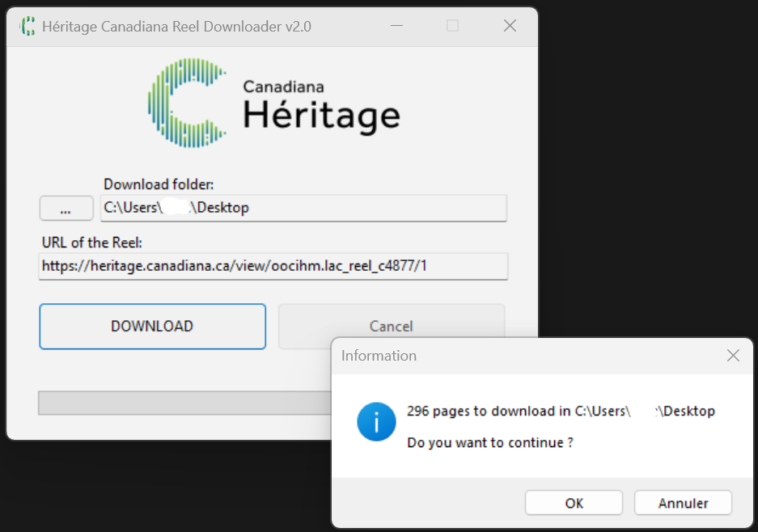This screenshot has width=758, height=532.
Task: Click the Héritage app icon in title bar
Action: (x=28, y=26)
